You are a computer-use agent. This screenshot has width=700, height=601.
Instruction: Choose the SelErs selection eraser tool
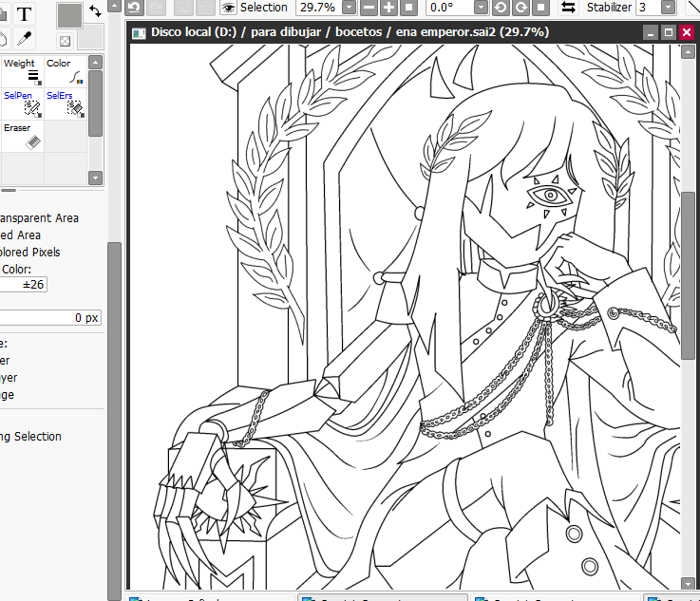(x=66, y=103)
